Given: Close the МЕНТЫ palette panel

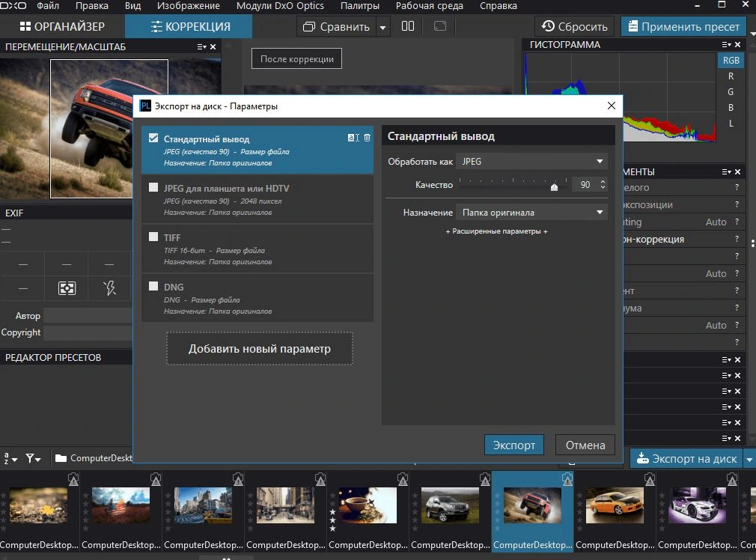Looking at the screenshot, I should 738,171.
